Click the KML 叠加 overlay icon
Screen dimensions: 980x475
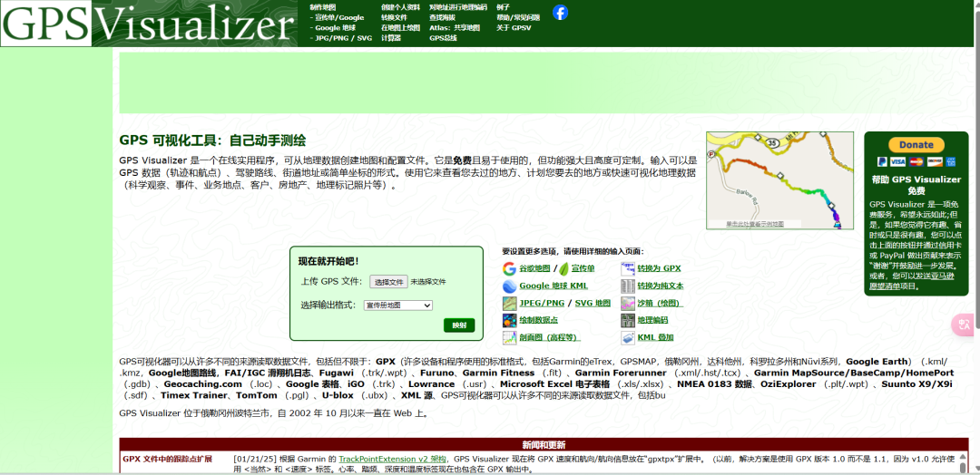628,338
